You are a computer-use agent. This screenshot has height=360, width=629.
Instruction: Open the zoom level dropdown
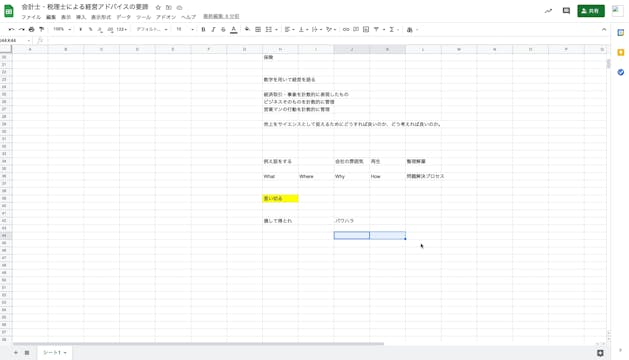click(x=62, y=29)
